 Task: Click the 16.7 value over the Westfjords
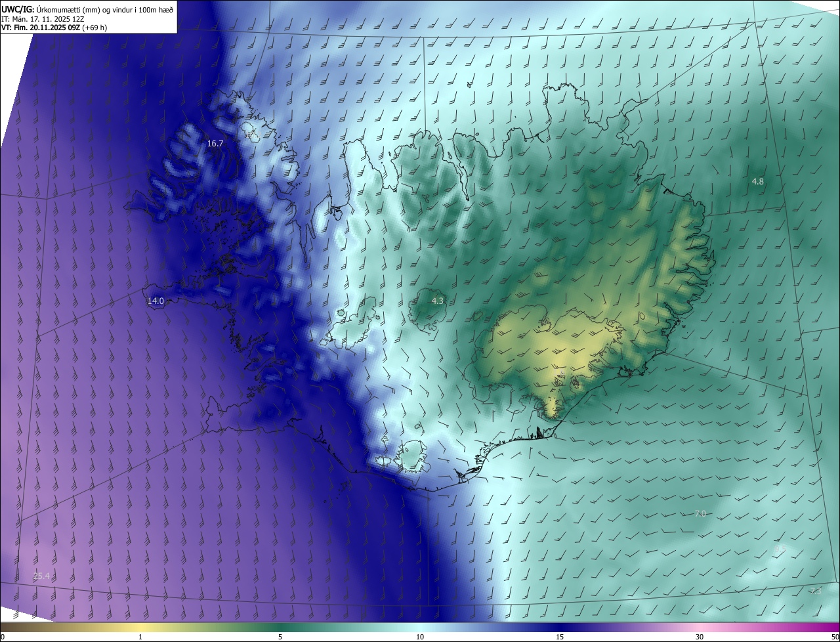[x=215, y=143]
